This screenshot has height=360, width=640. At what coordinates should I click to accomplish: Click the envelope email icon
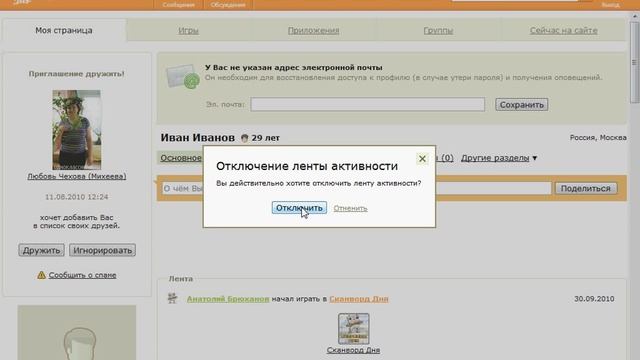[x=182, y=76]
